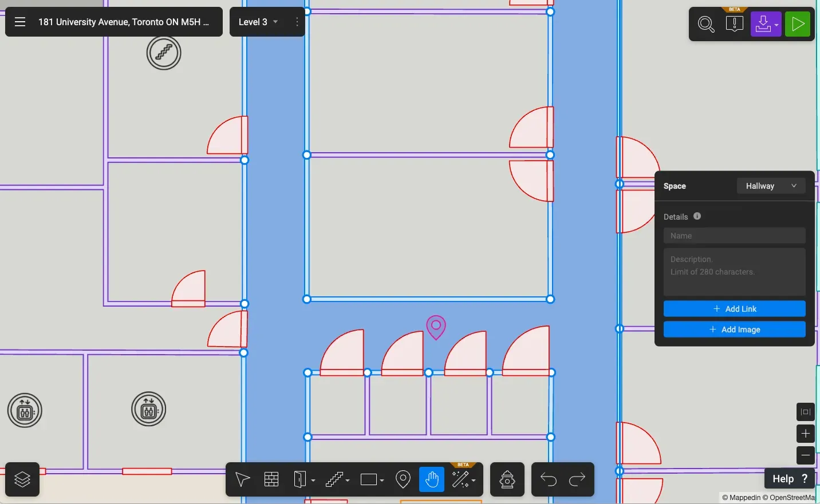
Task: Click the Add Link button
Action: pyautogui.click(x=735, y=309)
